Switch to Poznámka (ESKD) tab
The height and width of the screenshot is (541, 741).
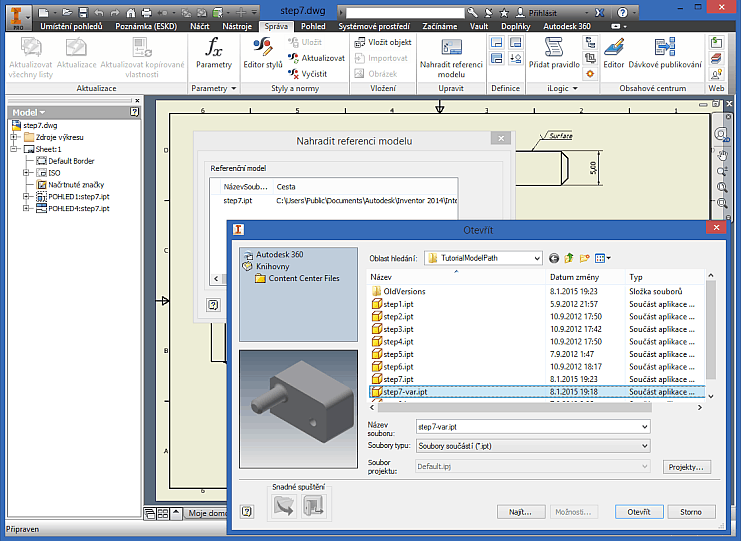146,26
